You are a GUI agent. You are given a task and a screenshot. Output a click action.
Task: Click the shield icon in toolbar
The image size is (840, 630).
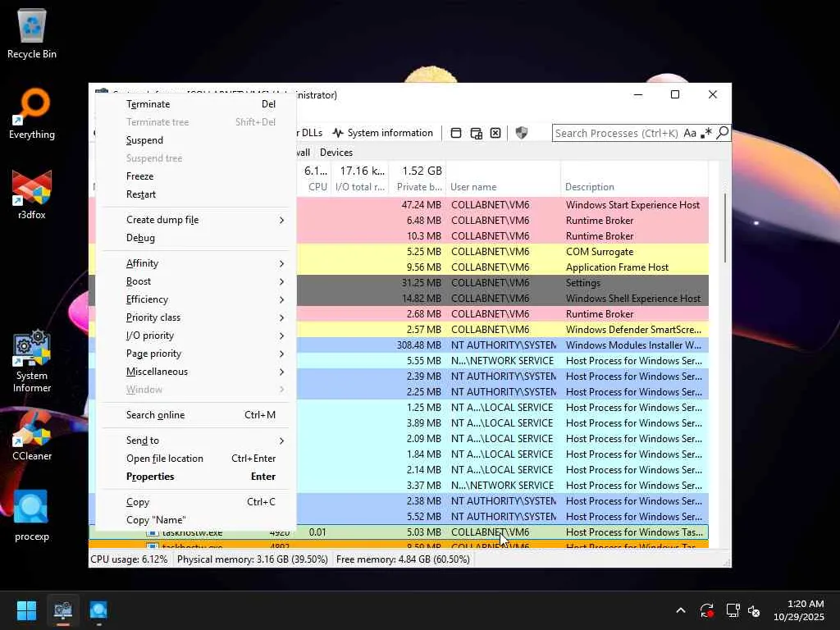(521, 133)
